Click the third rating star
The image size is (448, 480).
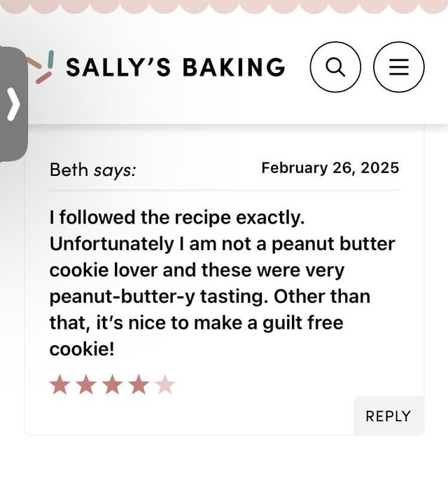click(113, 385)
